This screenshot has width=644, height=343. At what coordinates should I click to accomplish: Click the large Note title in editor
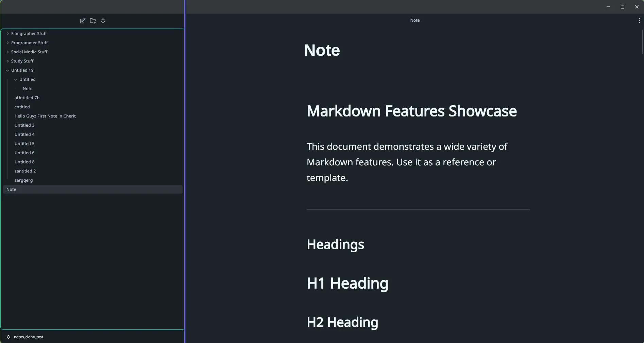[x=322, y=50]
